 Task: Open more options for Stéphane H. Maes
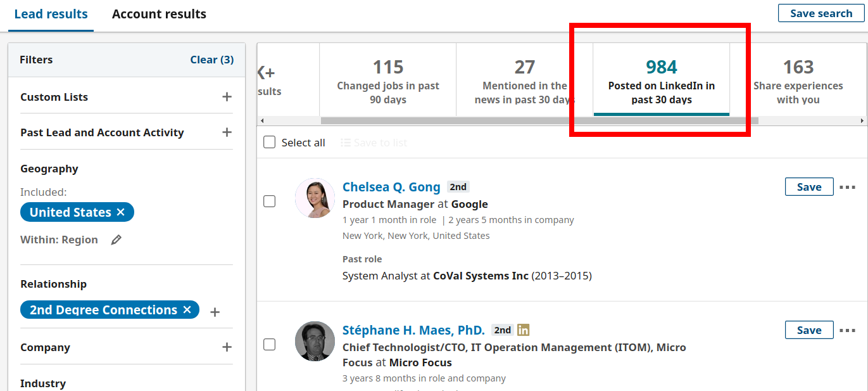pyautogui.click(x=847, y=330)
